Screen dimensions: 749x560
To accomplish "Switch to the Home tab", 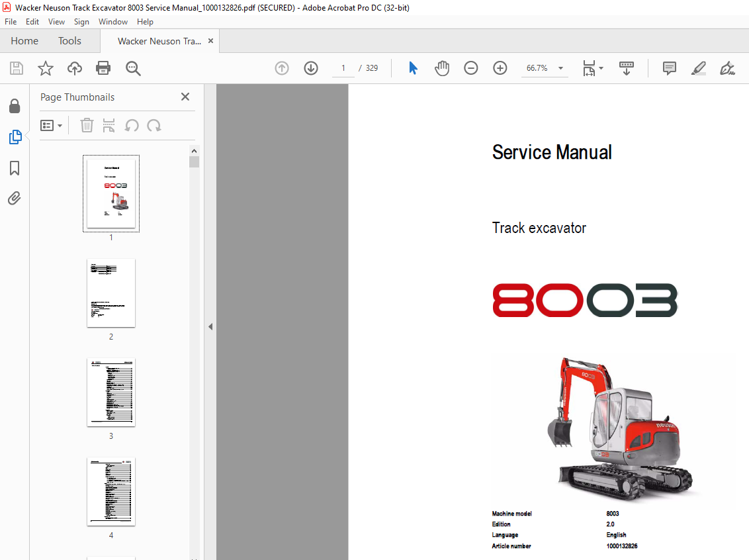I will click(x=24, y=41).
